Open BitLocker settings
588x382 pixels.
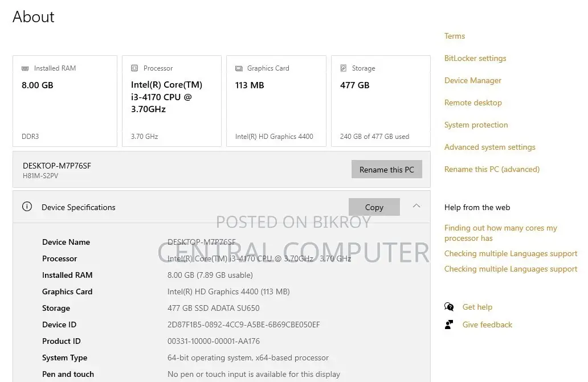click(475, 58)
